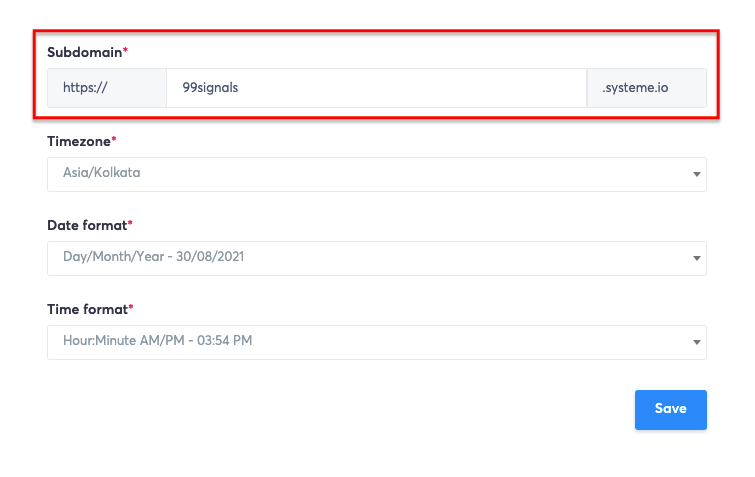
Task: Open the Timezone dropdown showing Asia/Kolkata
Action: pos(376,173)
